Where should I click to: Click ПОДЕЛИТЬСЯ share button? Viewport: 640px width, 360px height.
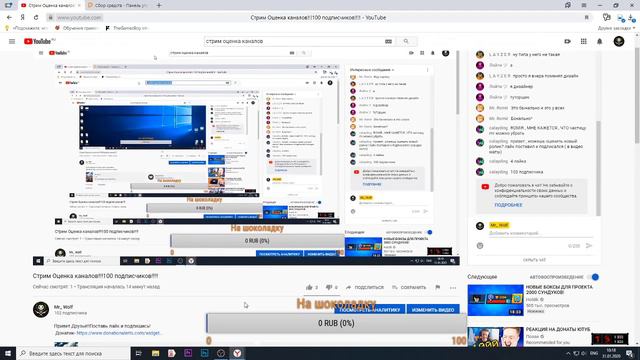tap(364, 287)
